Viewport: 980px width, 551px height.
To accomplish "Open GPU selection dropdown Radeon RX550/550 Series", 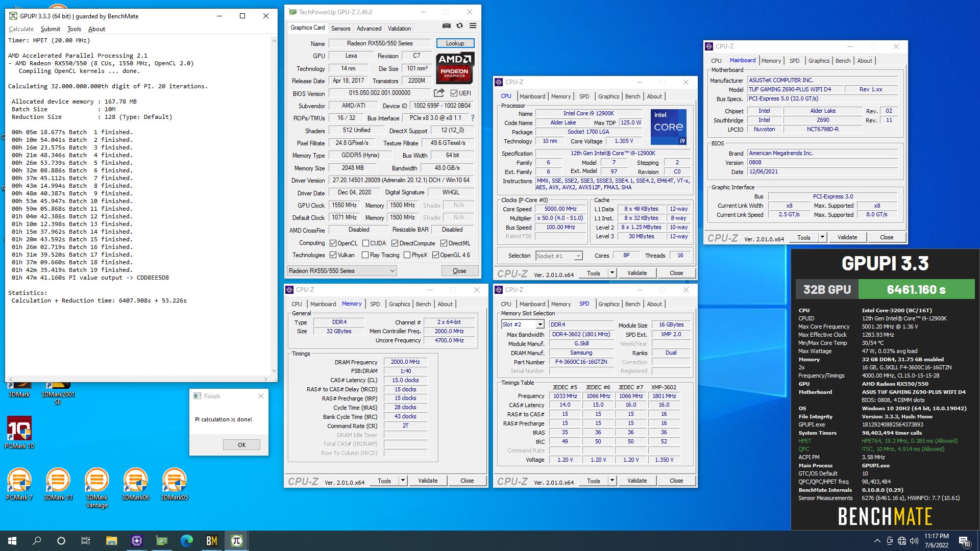I will [x=341, y=271].
